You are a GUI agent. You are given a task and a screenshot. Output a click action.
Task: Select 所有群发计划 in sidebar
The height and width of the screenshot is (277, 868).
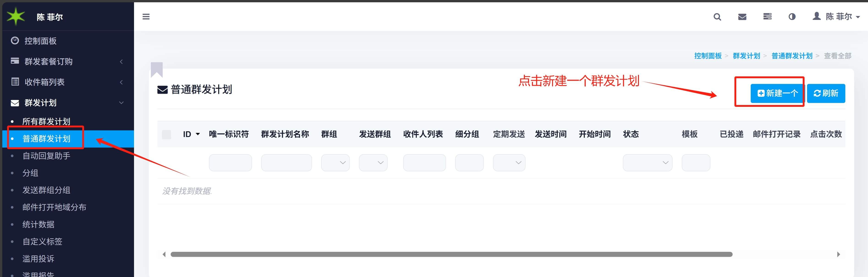click(x=46, y=121)
